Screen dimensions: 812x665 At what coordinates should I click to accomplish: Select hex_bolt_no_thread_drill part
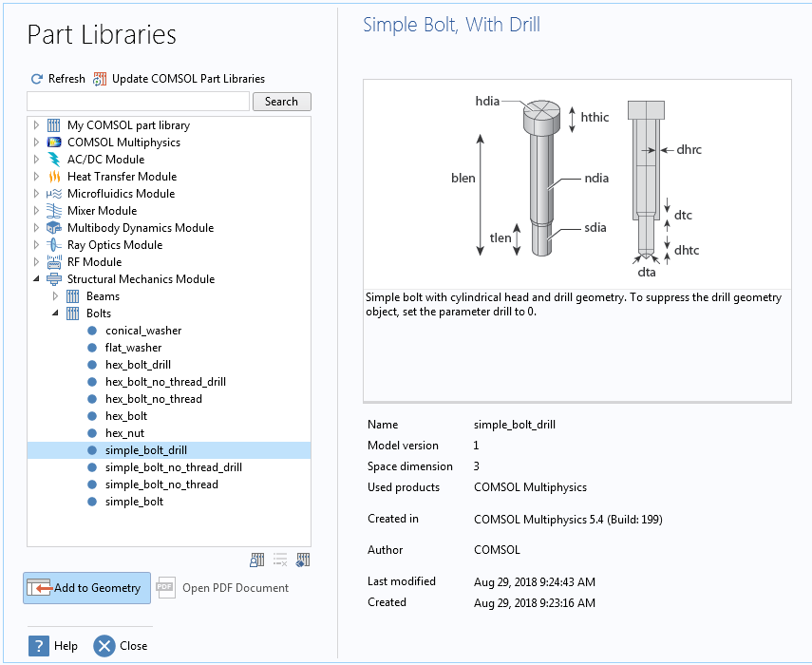(x=165, y=382)
